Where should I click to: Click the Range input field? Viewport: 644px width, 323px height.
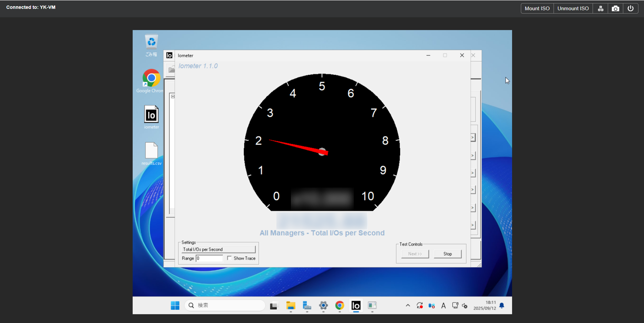209,258
